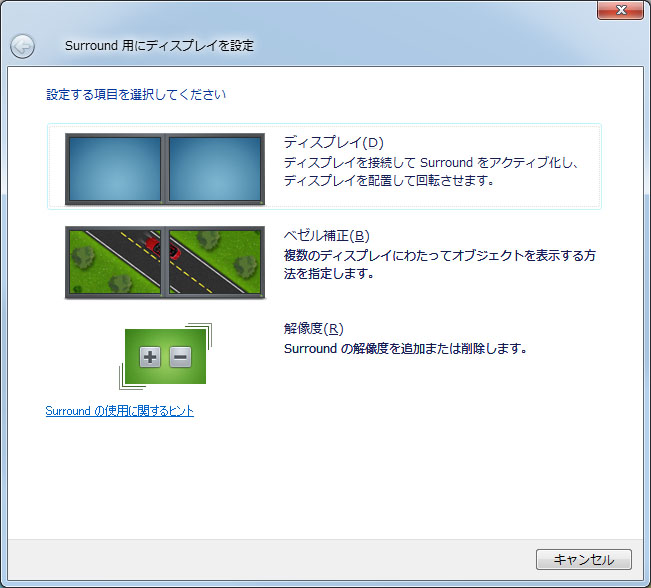Close the Surround setup dialog
Image resolution: width=651 pixels, height=588 pixels.
pos(620,10)
